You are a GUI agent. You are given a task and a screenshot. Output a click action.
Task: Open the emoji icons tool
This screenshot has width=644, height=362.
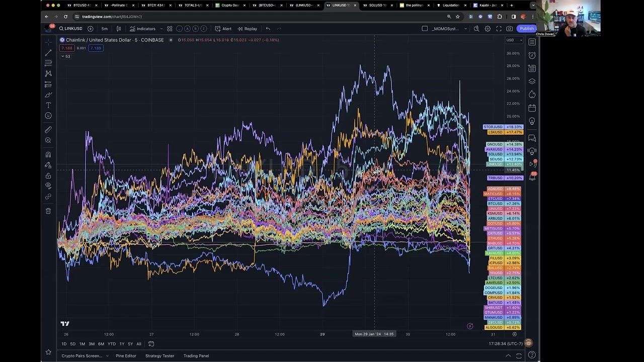tap(48, 116)
